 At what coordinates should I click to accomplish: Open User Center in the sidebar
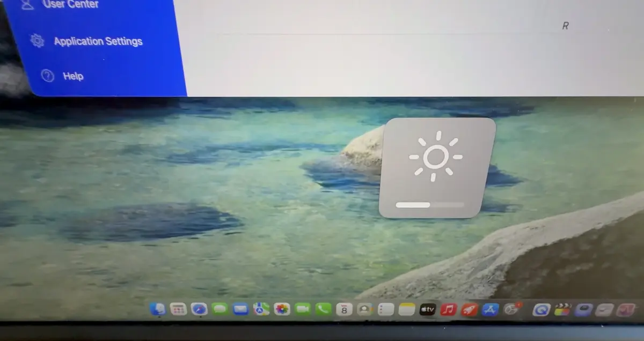click(x=70, y=4)
